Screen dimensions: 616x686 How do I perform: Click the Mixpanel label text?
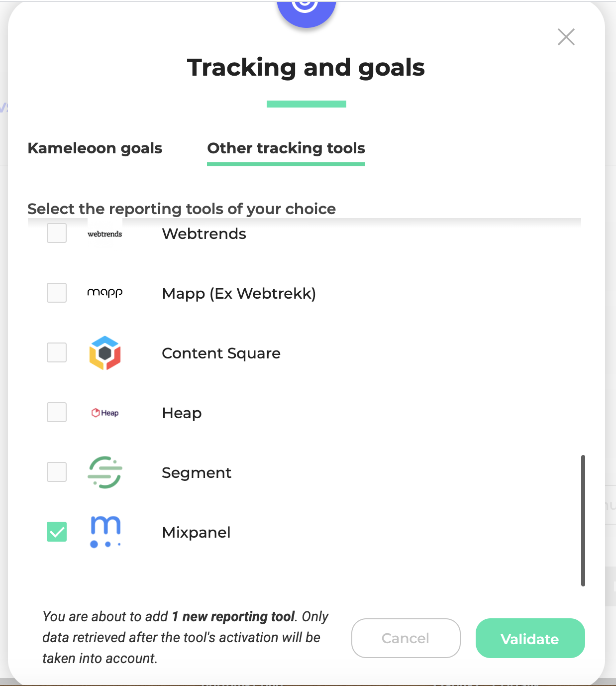197,532
